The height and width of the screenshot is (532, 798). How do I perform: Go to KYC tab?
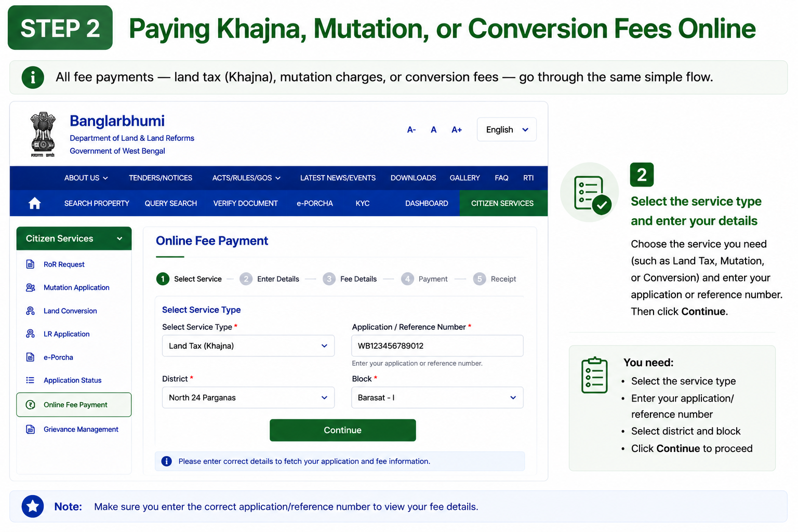363,203
